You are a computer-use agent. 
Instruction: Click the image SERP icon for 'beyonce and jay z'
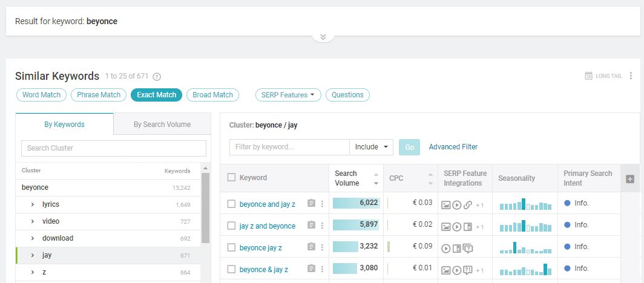tap(446, 205)
